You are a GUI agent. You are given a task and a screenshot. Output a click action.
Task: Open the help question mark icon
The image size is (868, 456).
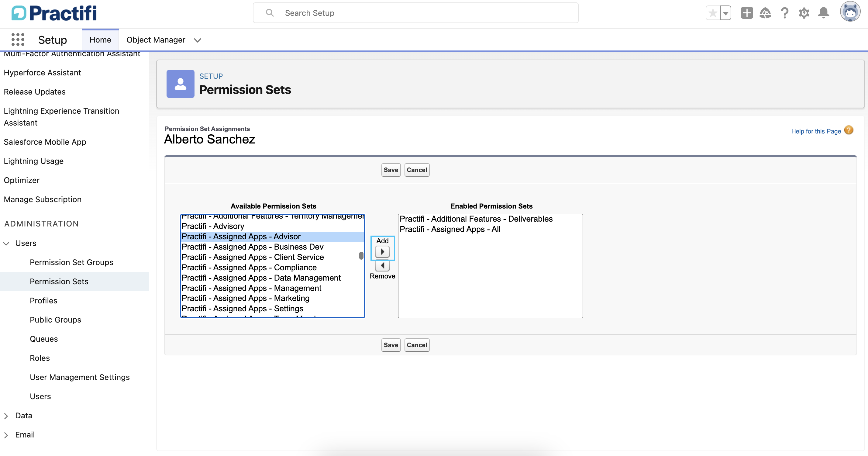pos(784,13)
